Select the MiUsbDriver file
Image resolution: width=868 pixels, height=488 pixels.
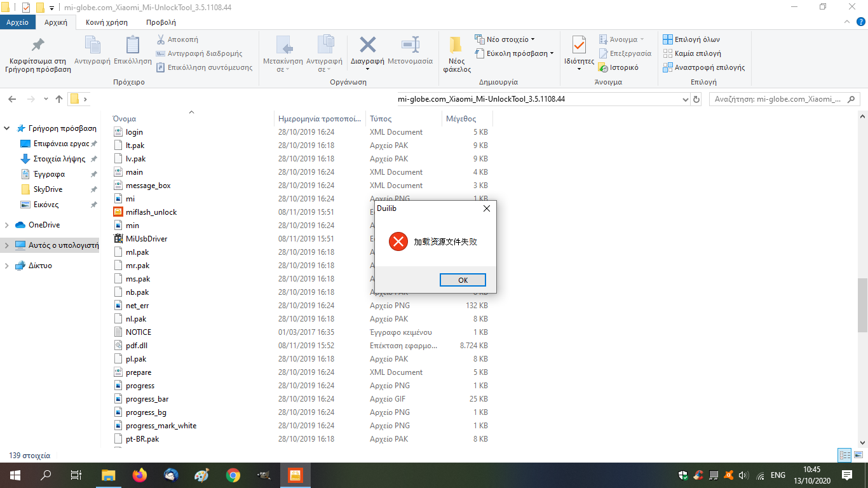[x=146, y=239]
